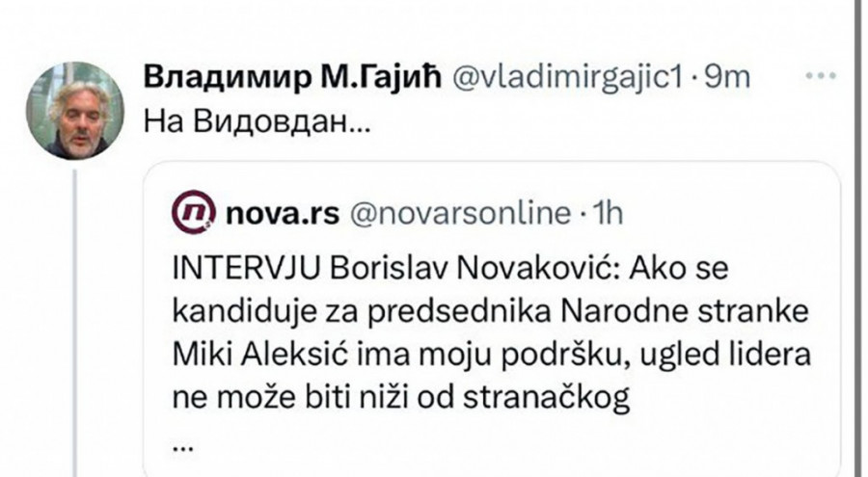Viewport: 868px width, 477px height.
Task: Open Владимир М.Гајић's profile avatar
Action: click(75, 112)
